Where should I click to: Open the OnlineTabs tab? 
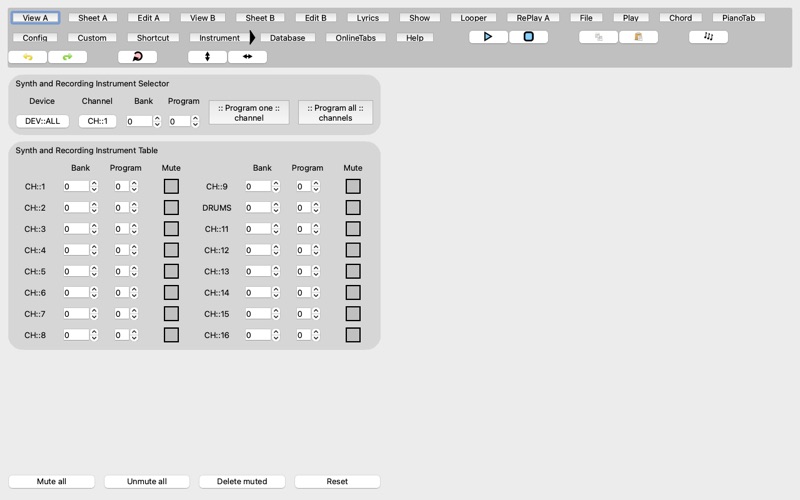point(356,38)
